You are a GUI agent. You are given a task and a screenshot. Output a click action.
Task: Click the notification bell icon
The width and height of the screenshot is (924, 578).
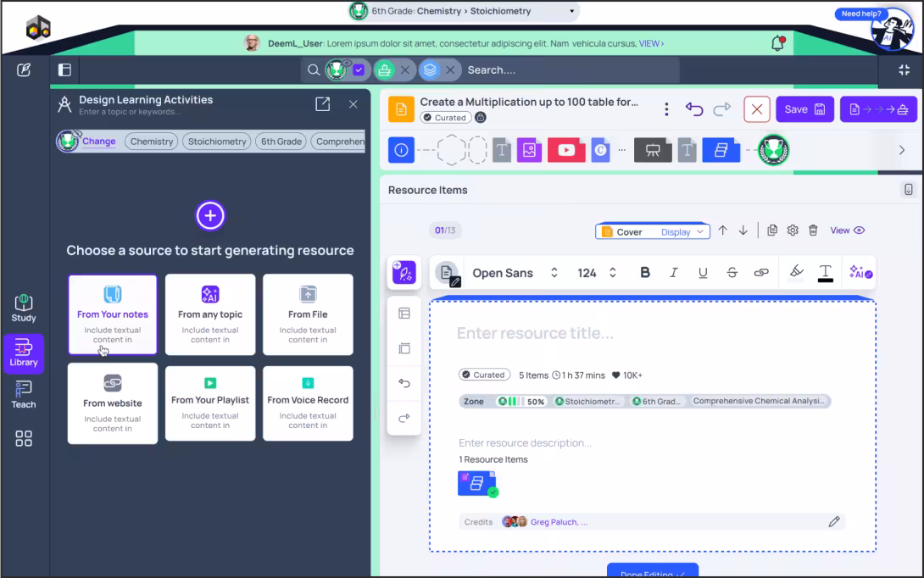point(777,43)
